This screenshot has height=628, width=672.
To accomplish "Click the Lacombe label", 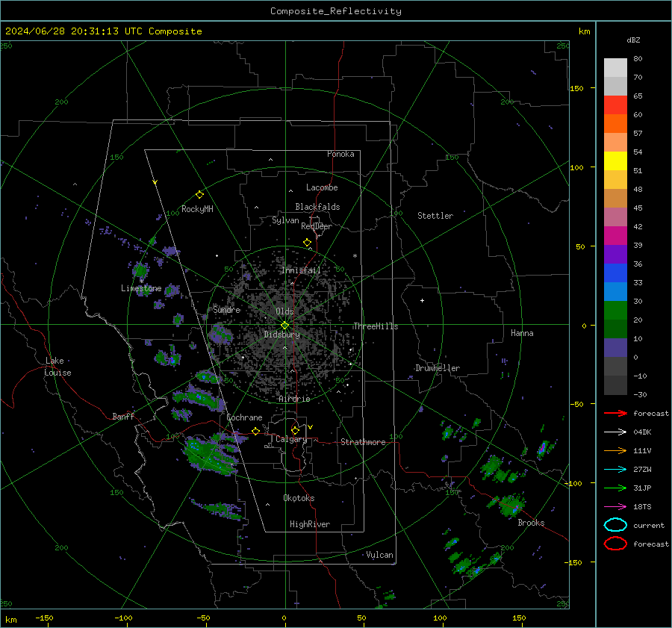I will pyautogui.click(x=322, y=187).
